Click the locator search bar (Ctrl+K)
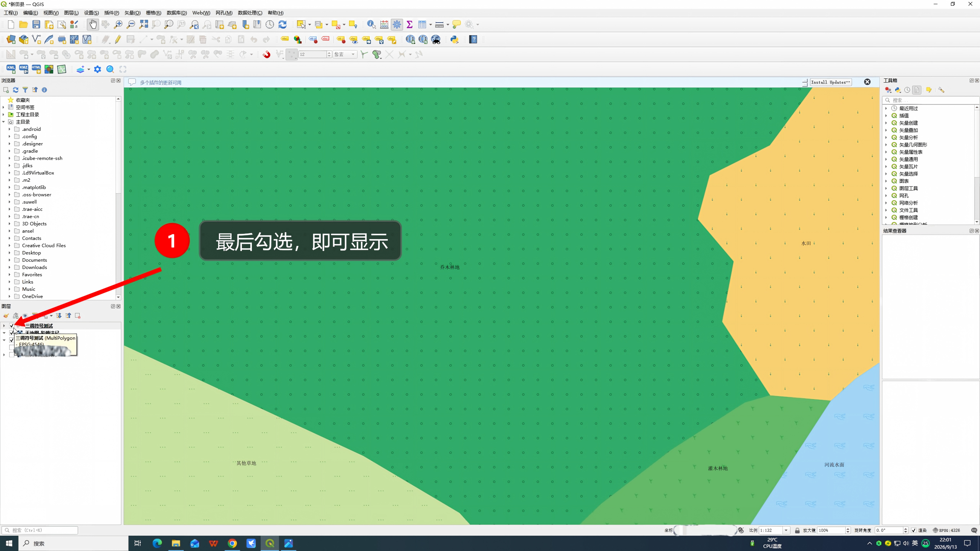 tap(40, 530)
